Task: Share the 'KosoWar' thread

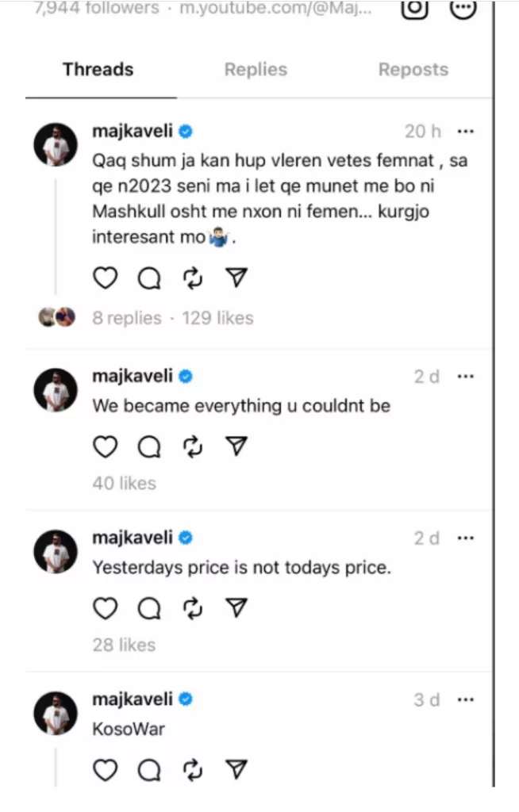Action: click(236, 769)
